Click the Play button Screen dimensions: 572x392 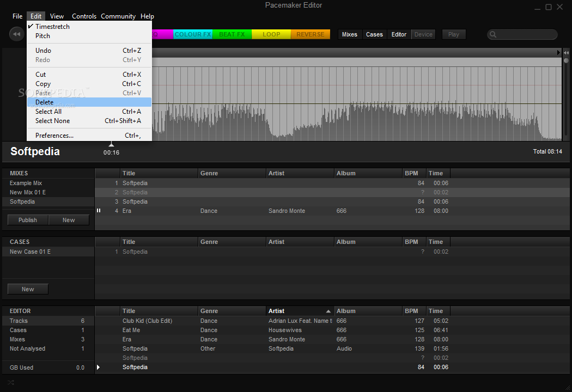point(454,34)
